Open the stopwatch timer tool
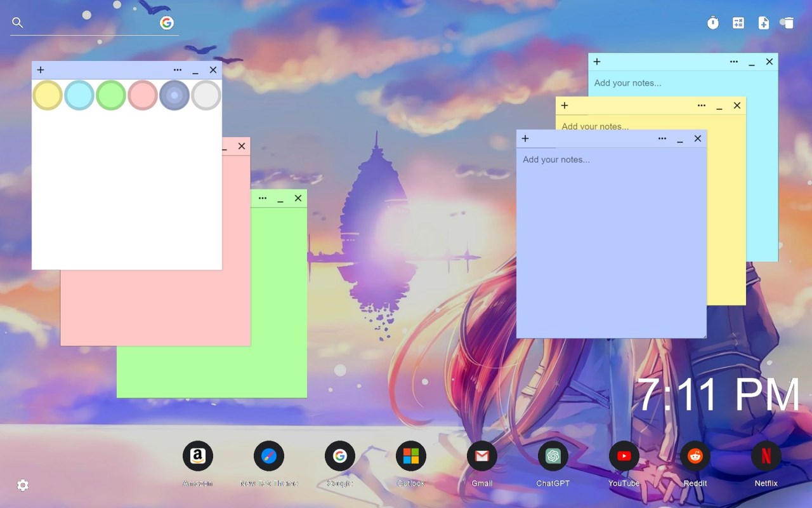The image size is (812, 508). point(713,23)
